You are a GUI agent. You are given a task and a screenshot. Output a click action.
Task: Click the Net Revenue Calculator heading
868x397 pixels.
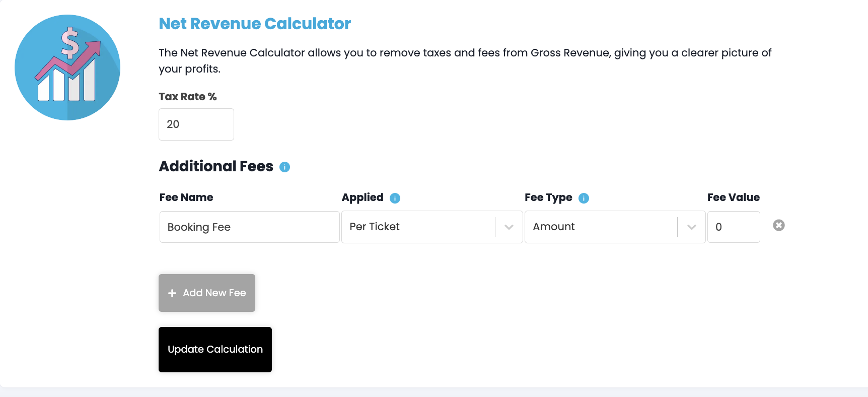[x=255, y=24]
